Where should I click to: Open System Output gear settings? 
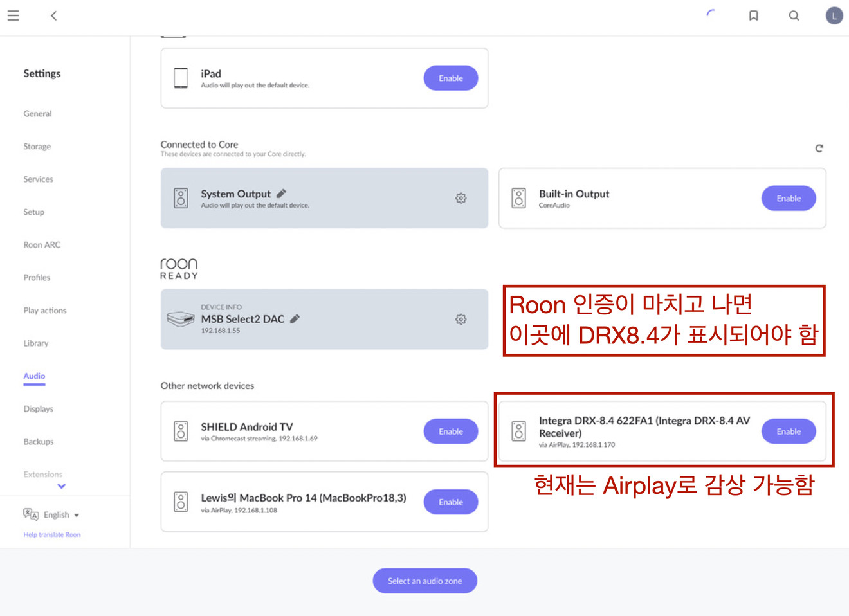click(x=461, y=198)
